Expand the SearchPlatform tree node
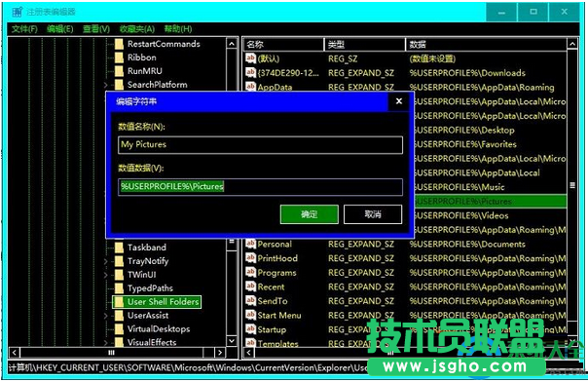 (x=106, y=85)
